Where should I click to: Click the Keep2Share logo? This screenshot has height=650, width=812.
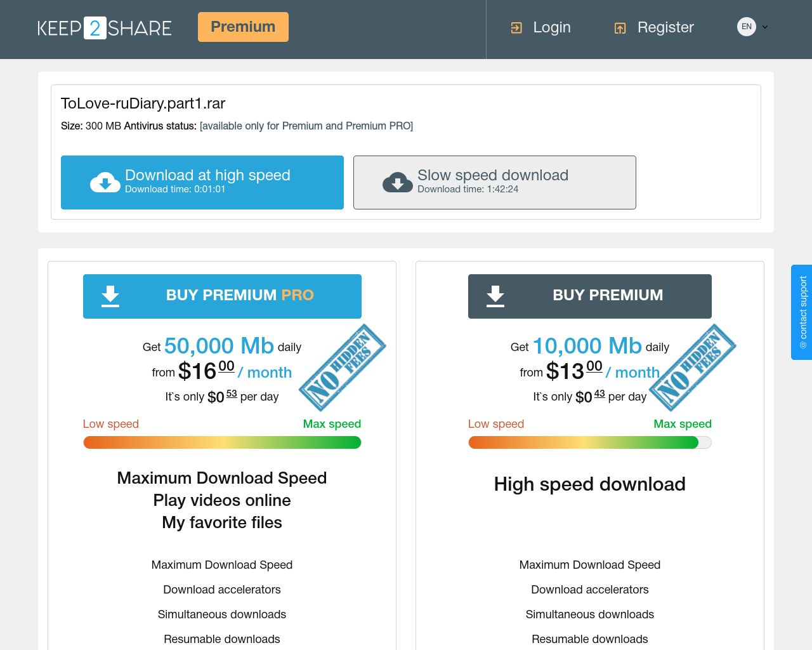[105, 28]
